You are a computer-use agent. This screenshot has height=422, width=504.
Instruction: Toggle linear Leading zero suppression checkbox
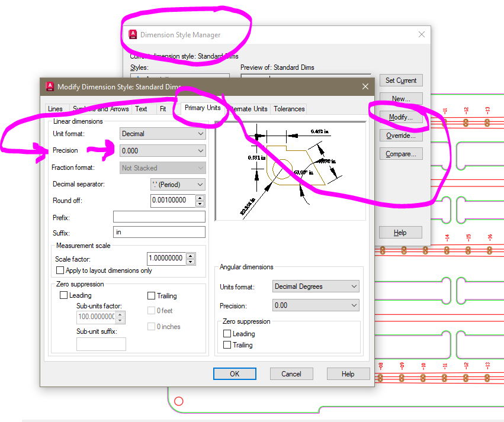63,295
